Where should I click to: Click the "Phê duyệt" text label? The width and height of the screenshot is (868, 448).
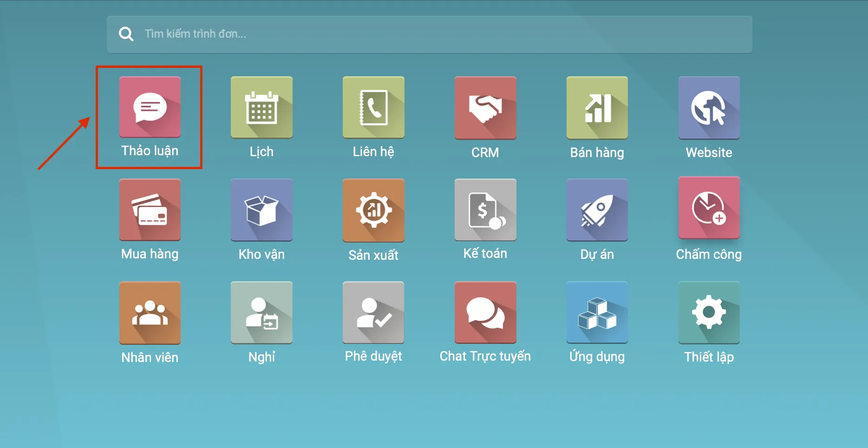(373, 356)
